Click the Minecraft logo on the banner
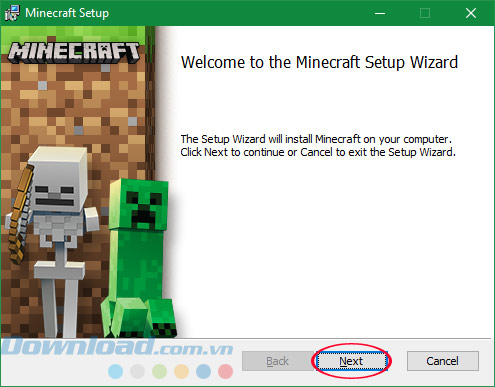Image resolution: width=495 pixels, height=387 pixels. (74, 52)
